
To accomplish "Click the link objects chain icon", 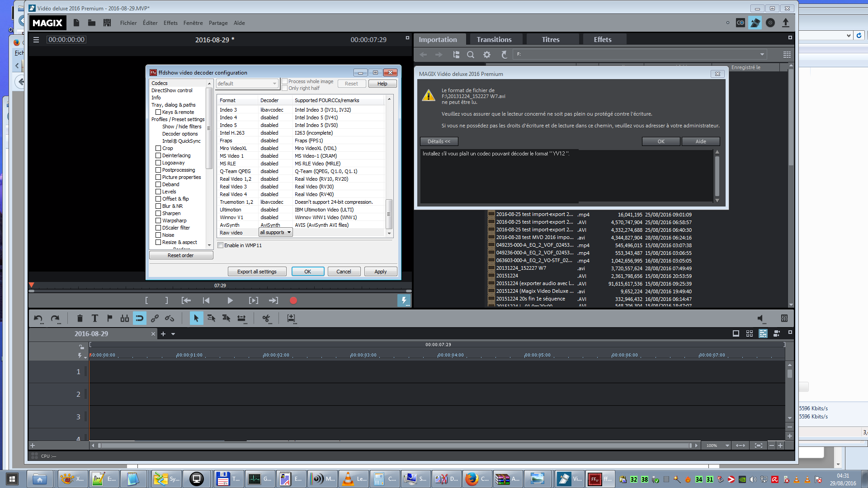I will [155, 319].
